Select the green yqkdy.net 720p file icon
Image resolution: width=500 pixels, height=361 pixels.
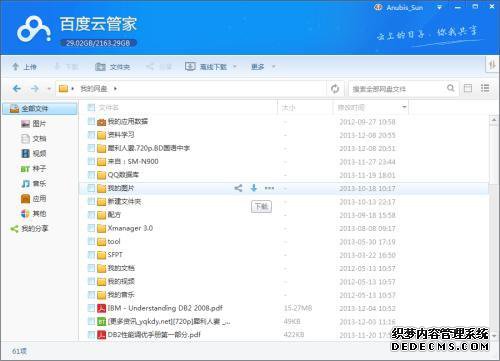click(x=101, y=321)
